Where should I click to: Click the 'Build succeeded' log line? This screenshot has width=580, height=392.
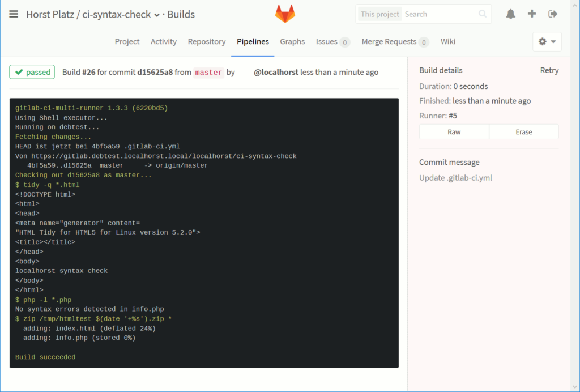click(x=45, y=357)
